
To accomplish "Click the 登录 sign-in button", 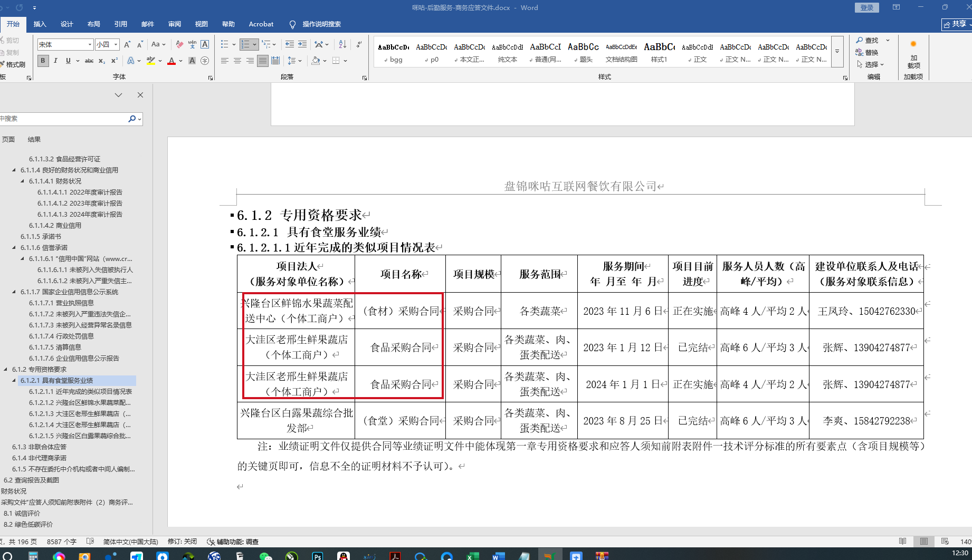I will (867, 7).
